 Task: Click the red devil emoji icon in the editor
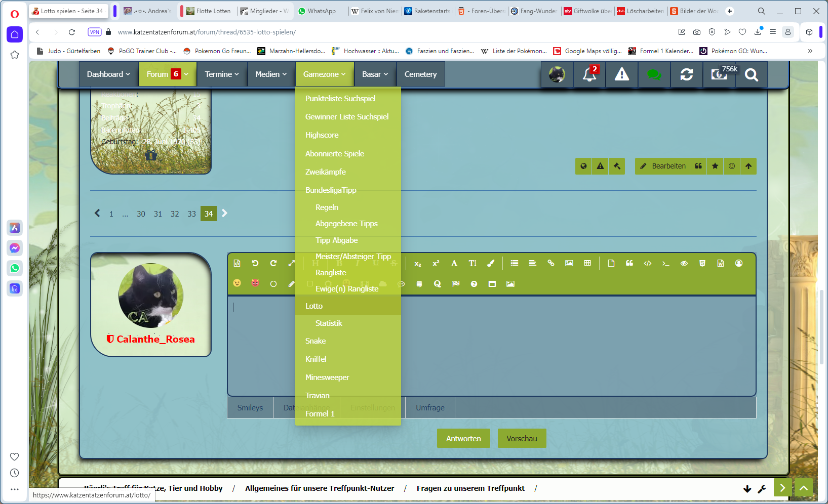[255, 283]
